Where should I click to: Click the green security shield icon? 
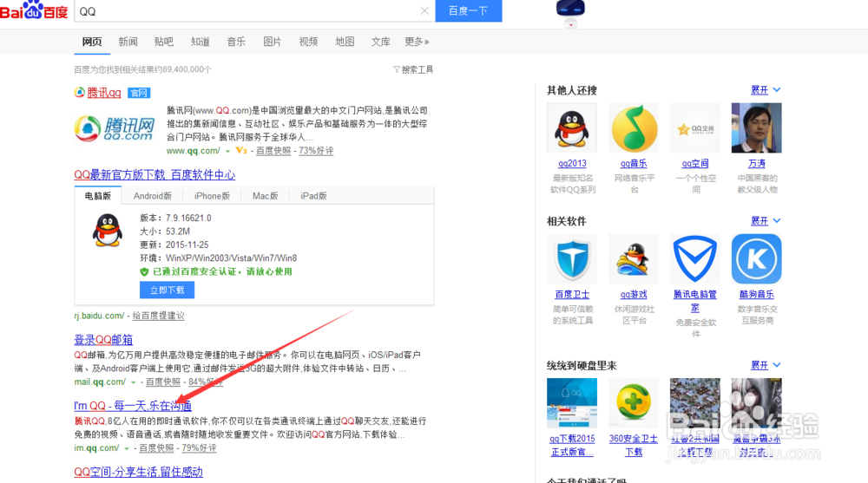pos(144,271)
